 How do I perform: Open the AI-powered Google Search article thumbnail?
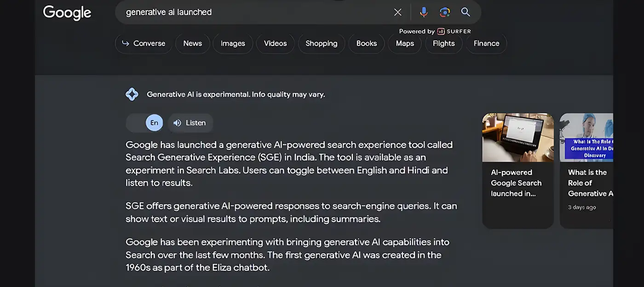518,138
